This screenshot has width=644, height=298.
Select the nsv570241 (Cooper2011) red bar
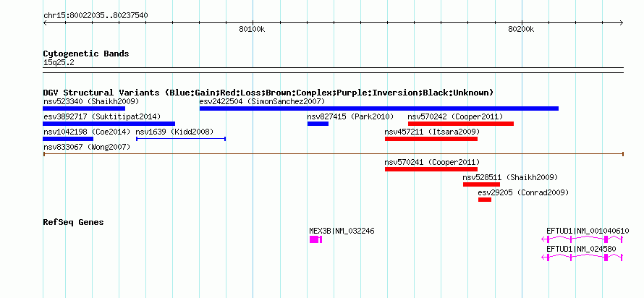[431, 169]
